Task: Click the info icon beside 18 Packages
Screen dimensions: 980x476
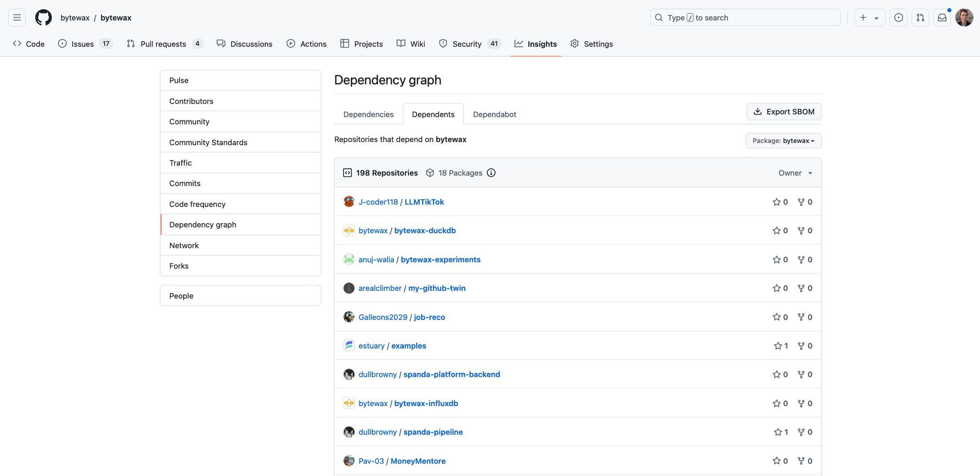Action: (x=491, y=173)
